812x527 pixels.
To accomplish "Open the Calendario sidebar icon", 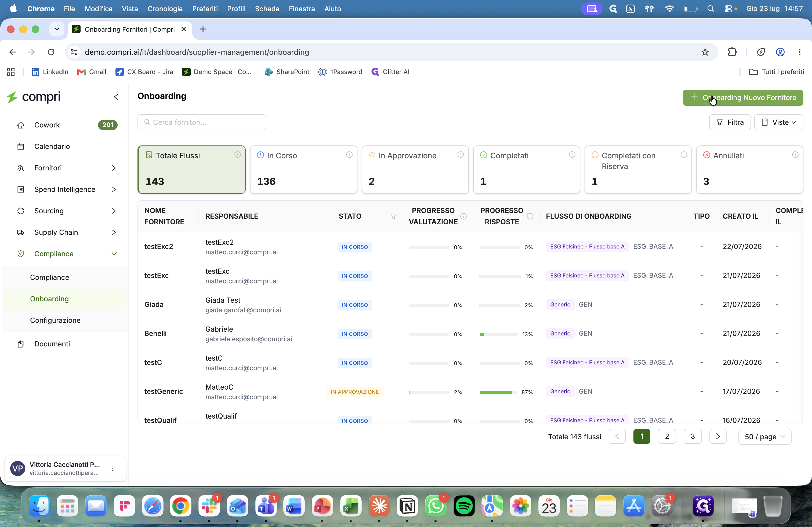I will (x=21, y=147).
